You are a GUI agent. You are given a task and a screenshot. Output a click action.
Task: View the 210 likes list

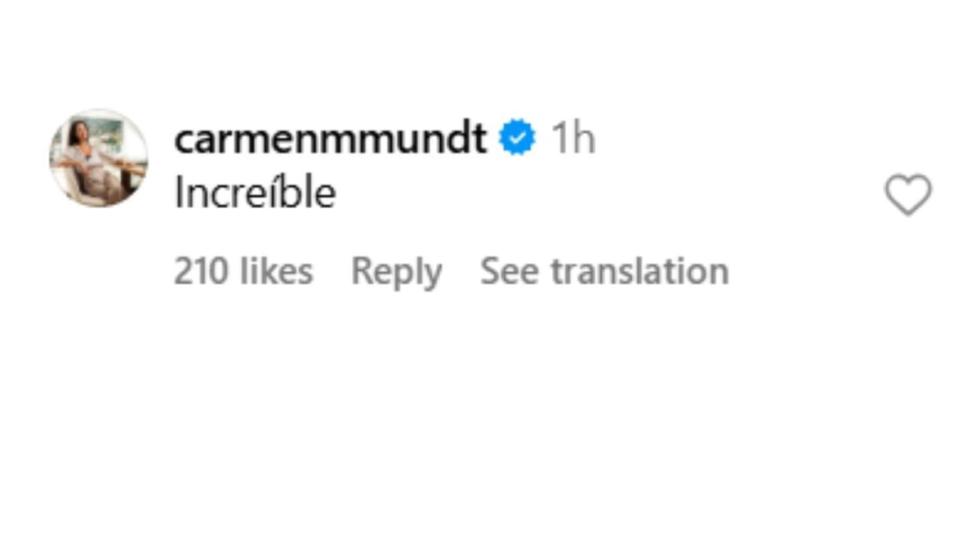(x=243, y=271)
